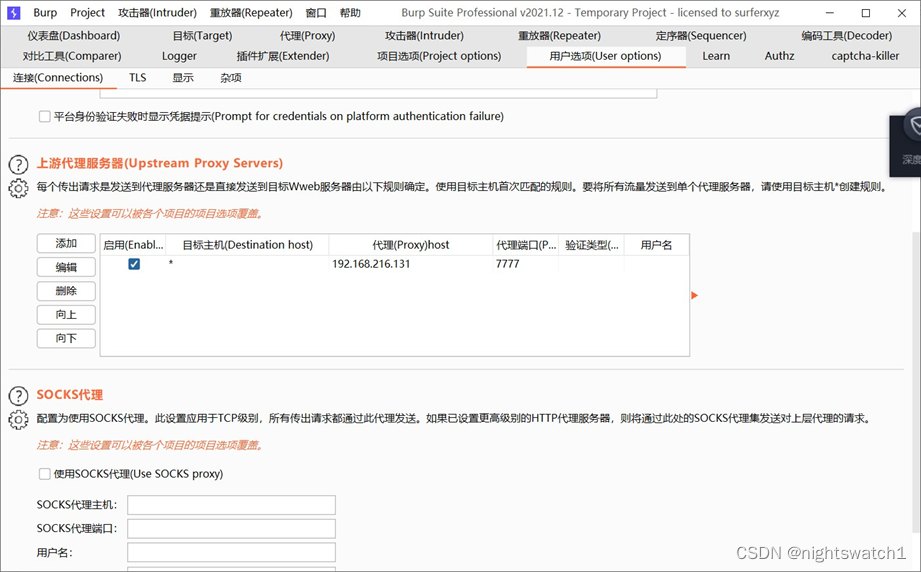Switch to captcha-killer tab
The image size is (921, 572).
(x=865, y=56)
